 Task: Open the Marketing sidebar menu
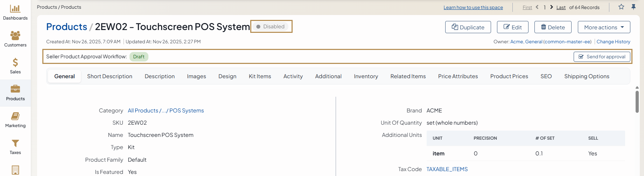[x=15, y=120]
